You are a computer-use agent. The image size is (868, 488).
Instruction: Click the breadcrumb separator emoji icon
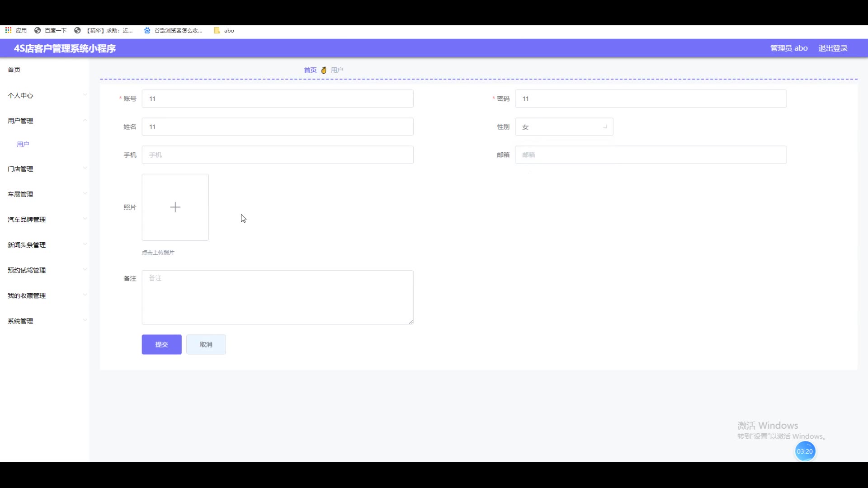[324, 70]
